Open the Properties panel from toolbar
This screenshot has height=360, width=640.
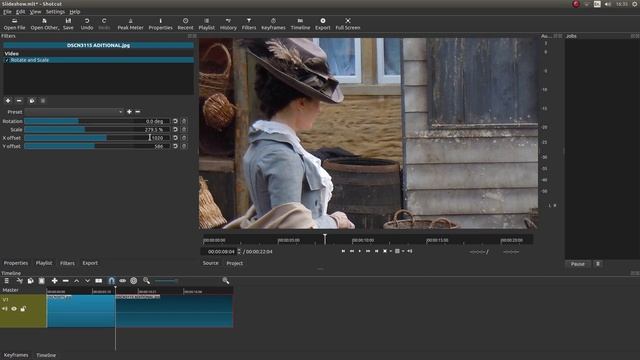(160, 24)
